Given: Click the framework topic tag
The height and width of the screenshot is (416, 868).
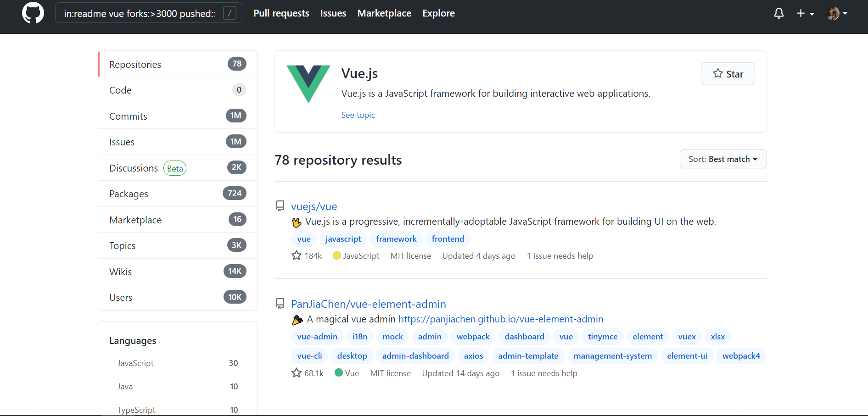Looking at the screenshot, I should 396,239.
